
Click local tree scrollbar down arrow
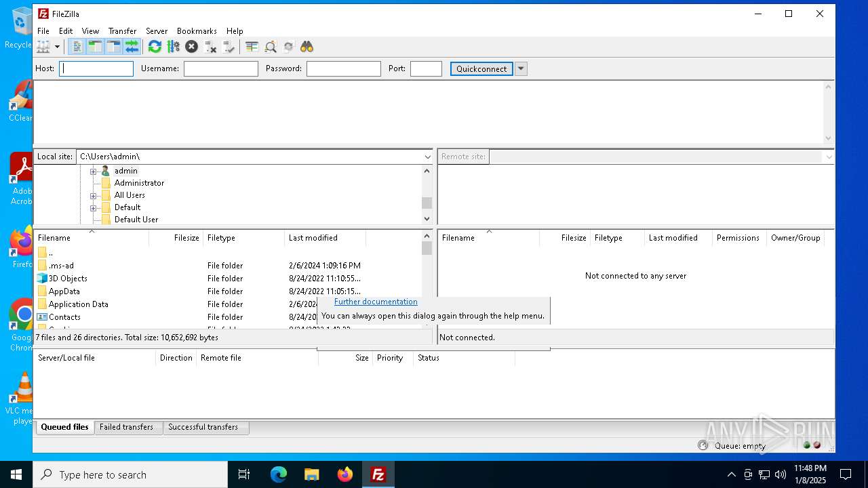click(427, 219)
